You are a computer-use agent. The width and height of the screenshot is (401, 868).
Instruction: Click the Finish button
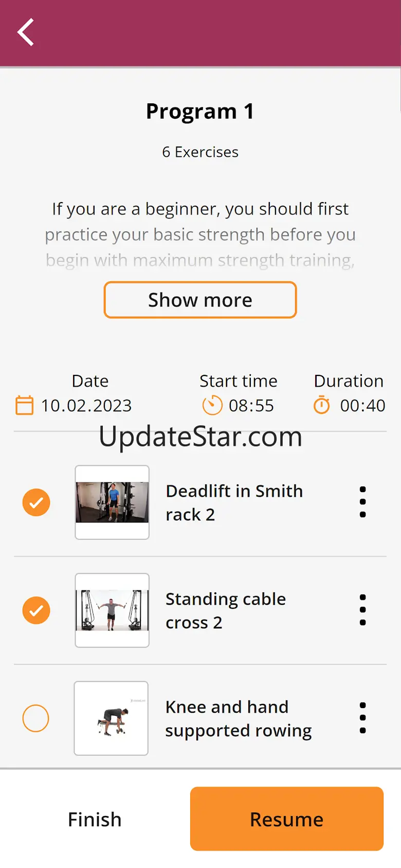pos(95,819)
